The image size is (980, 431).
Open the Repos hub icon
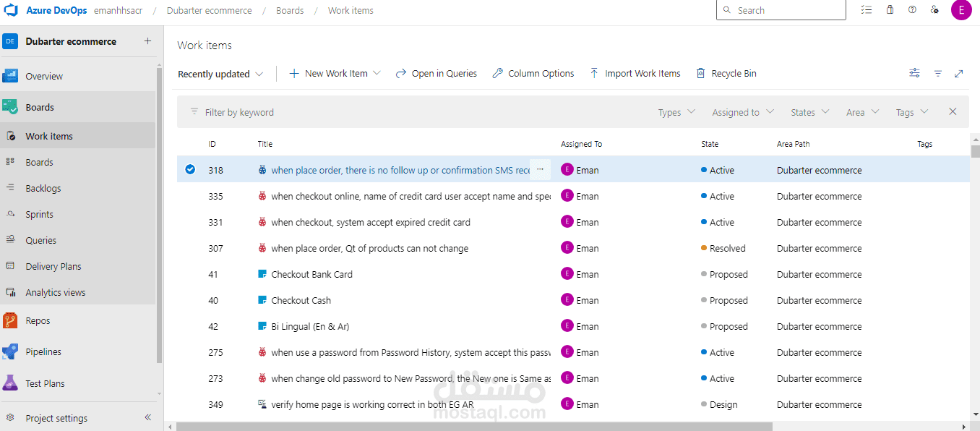[10, 320]
